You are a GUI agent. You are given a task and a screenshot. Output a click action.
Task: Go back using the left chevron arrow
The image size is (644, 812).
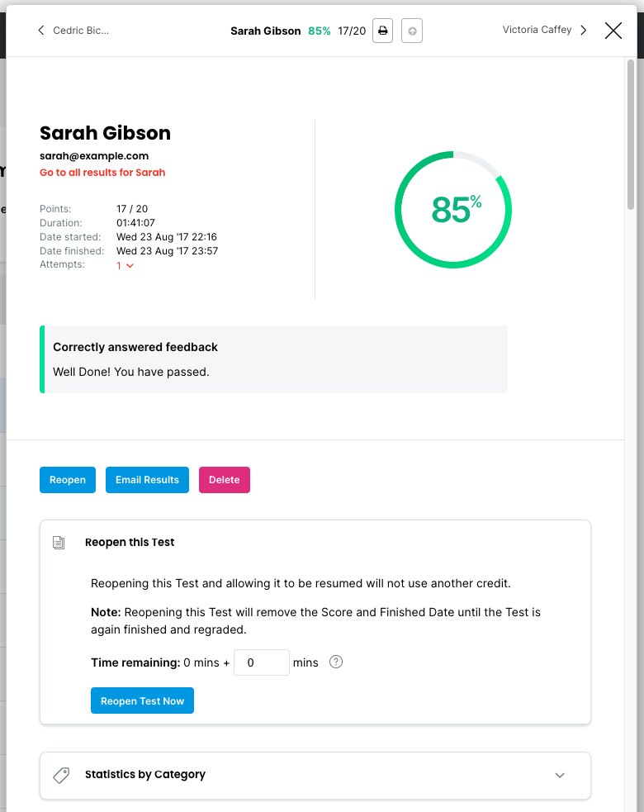(41, 31)
